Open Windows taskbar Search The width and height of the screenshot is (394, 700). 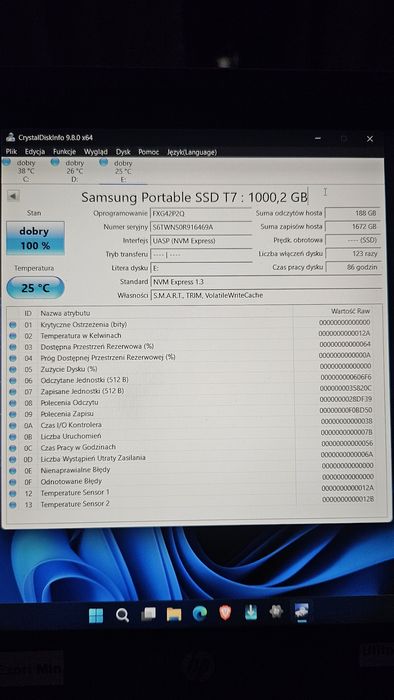[122, 616]
